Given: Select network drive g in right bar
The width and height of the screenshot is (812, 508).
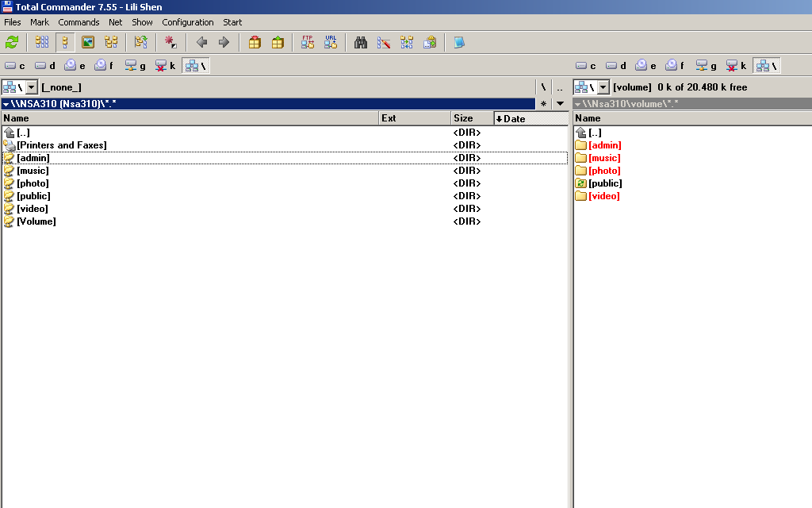Looking at the screenshot, I should click(x=707, y=66).
